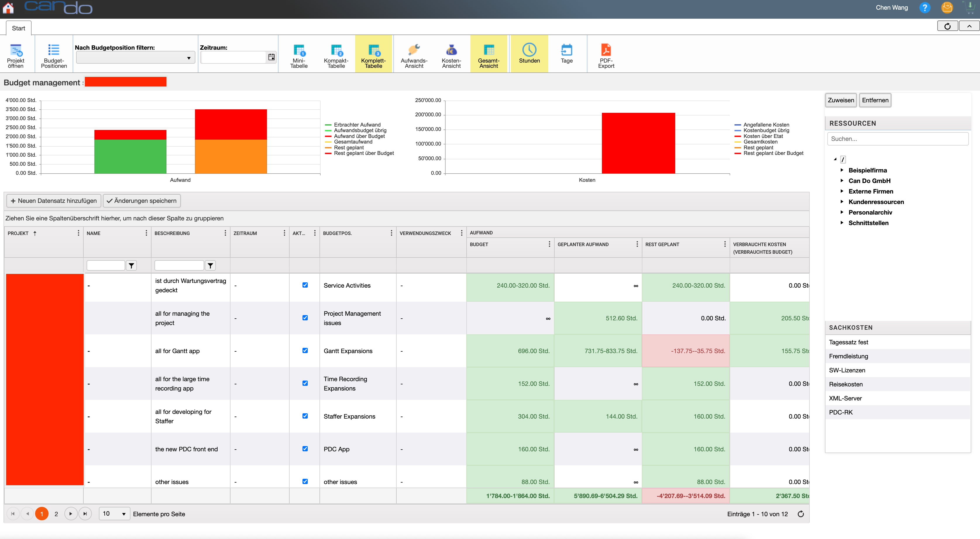This screenshot has width=980, height=539.
Task: Focus the Ressourcen Suchen search field
Action: click(898, 139)
